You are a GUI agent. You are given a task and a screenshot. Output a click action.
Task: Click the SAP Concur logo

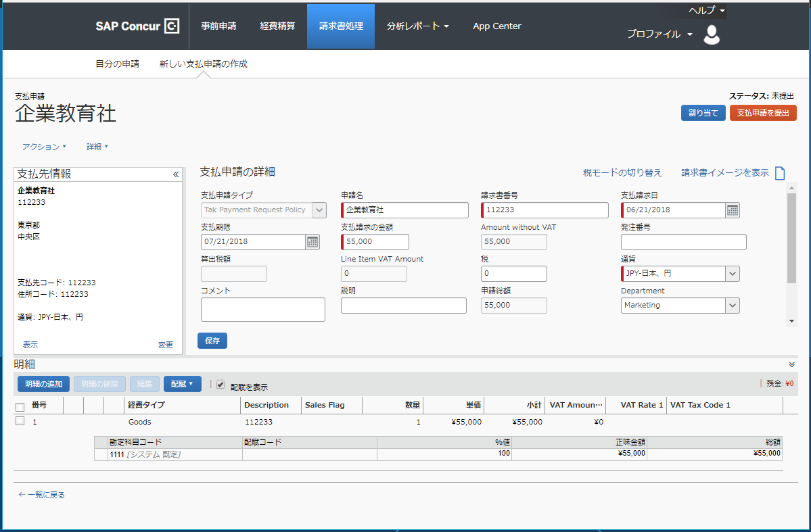coord(137,26)
